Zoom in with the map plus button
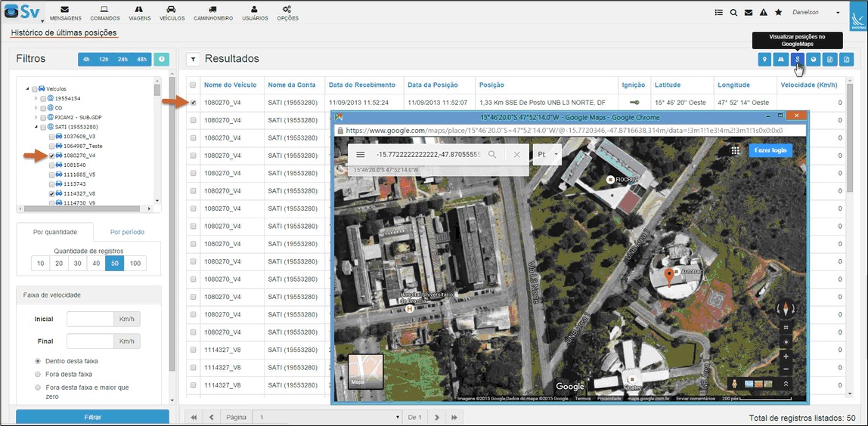 [786, 357]
